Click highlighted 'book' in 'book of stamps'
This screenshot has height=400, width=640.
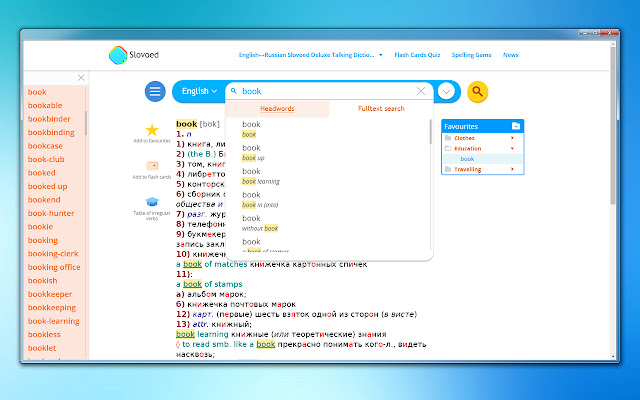coord(193,284)
